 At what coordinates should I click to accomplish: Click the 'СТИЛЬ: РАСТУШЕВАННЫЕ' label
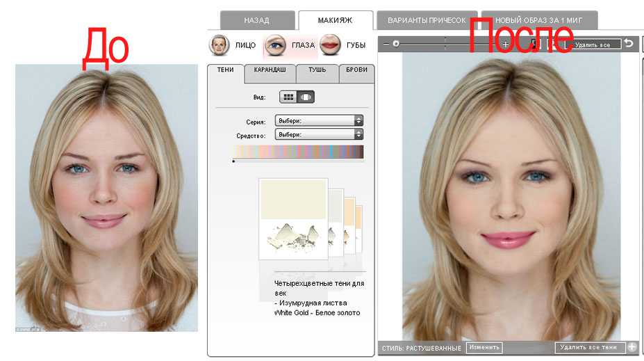coord(422,348)
